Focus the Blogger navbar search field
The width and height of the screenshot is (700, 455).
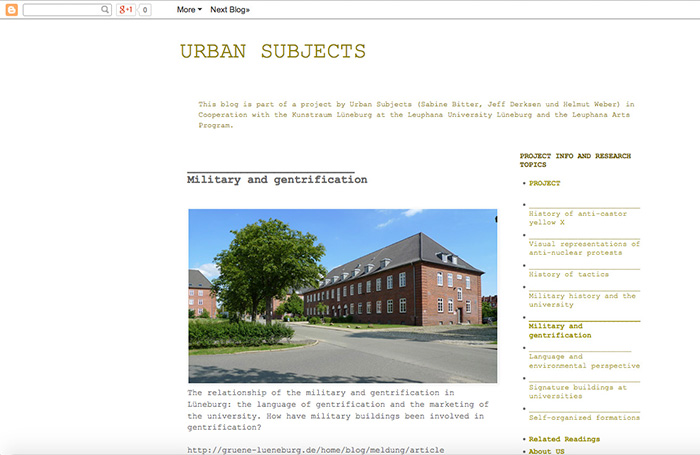pyautogui.click(x=67, y=9)
